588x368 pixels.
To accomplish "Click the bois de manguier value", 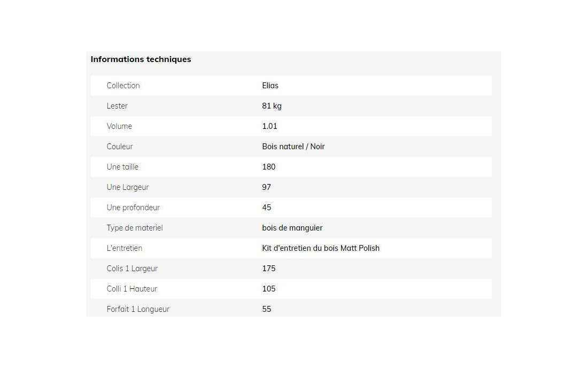I will [292, 228].
